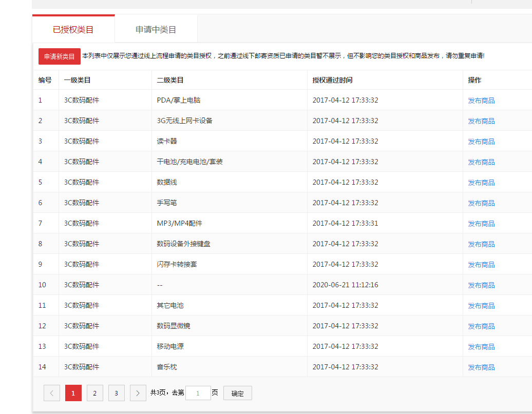The height and width of the screenshot is (414, 532).
Task: Open 发布商品 for 数据线
Action: click(x=481, y=182)
